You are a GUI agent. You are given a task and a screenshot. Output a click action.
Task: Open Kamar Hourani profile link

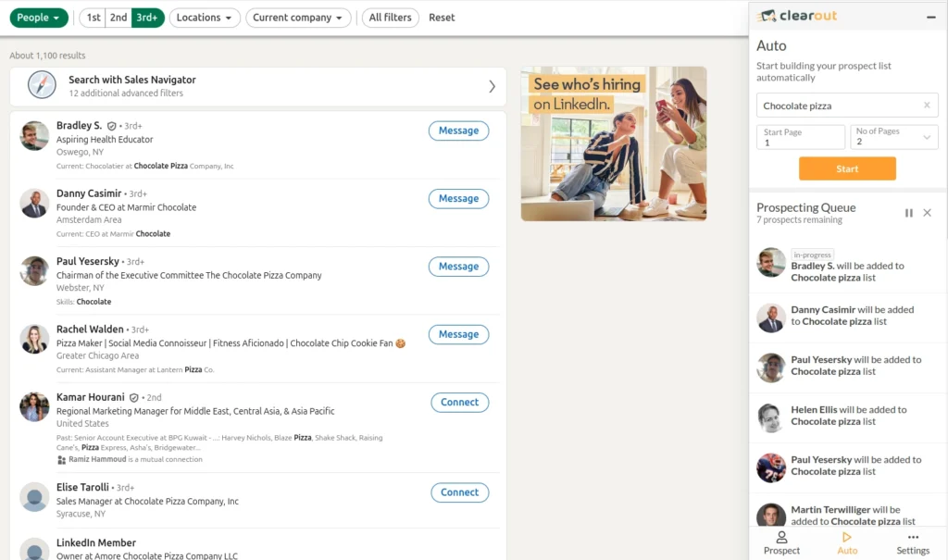tap(90, 397)
